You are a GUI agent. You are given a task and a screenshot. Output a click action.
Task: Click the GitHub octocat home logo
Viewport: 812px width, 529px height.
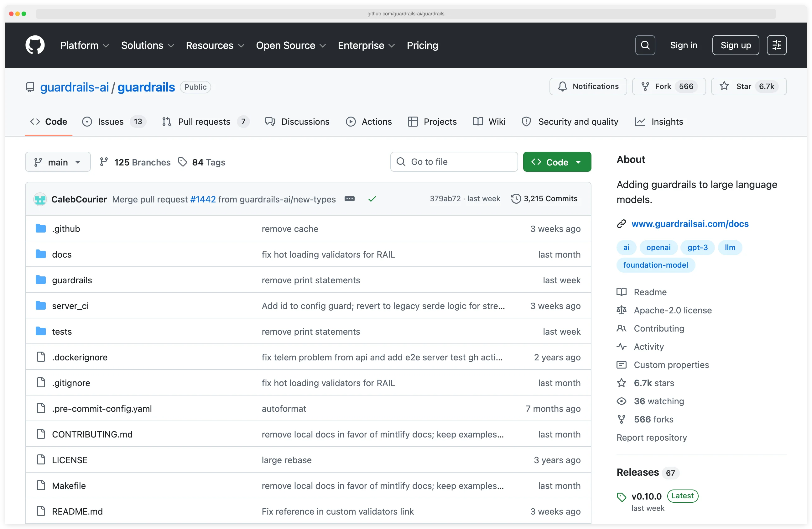[35, 45]
